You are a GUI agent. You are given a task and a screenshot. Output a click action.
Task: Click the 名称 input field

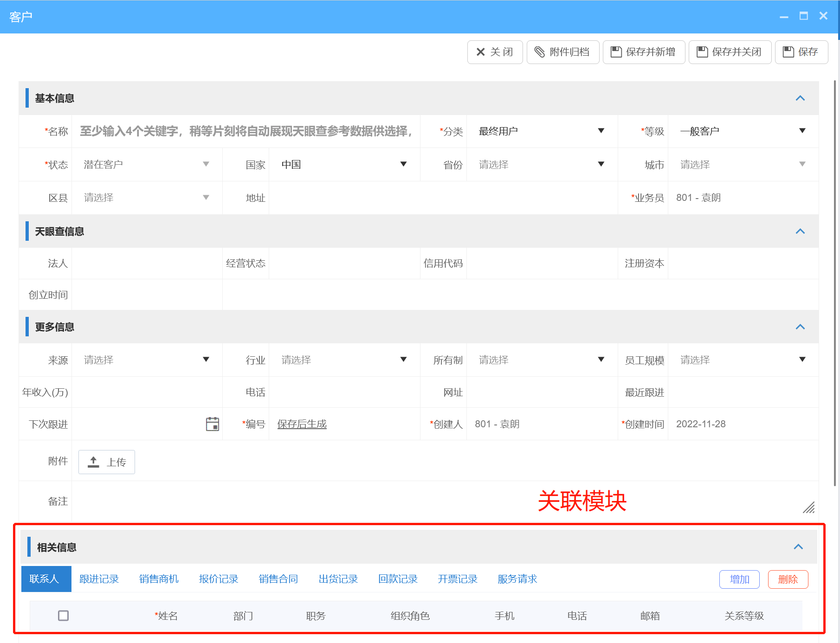[x=246, y=131]
